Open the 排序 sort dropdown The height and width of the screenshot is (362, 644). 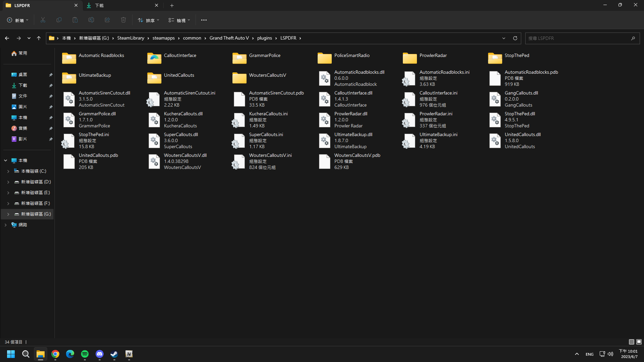(149, 20)
